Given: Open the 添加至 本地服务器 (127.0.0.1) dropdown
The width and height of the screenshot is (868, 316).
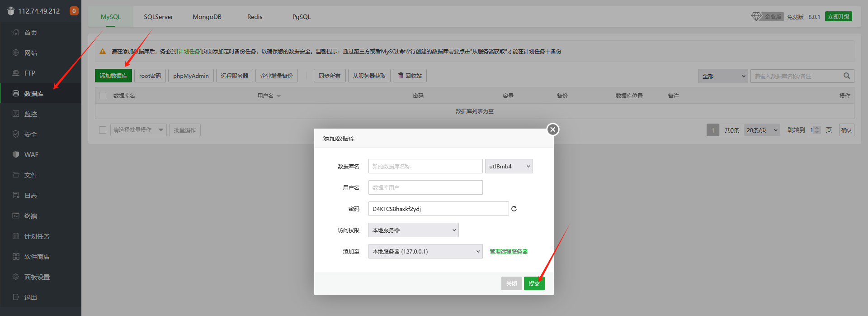Looking at the screenshot, I should (x=425, y=251).
